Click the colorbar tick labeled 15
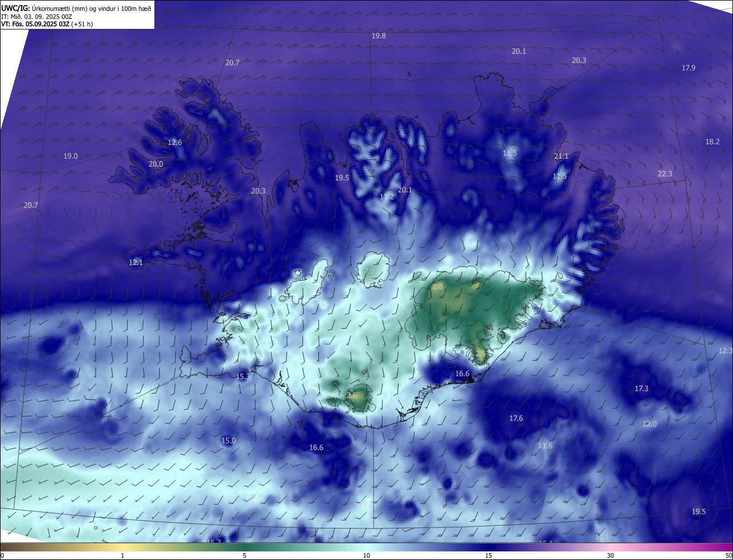The image size is (733, 560). tap(488, 555)
